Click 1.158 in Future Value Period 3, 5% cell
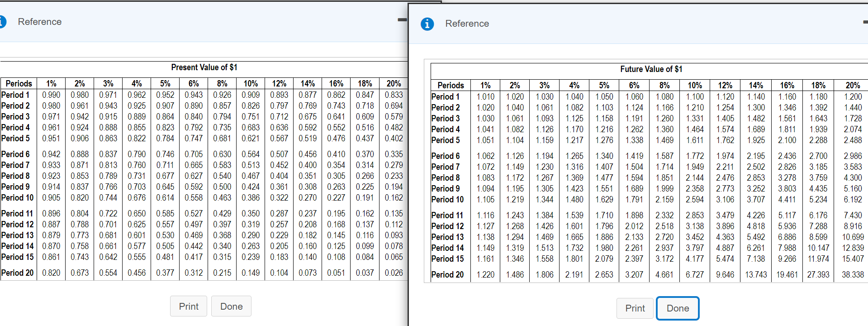The width and height of the screenshot is (868, 326). [x=604, y=118]
